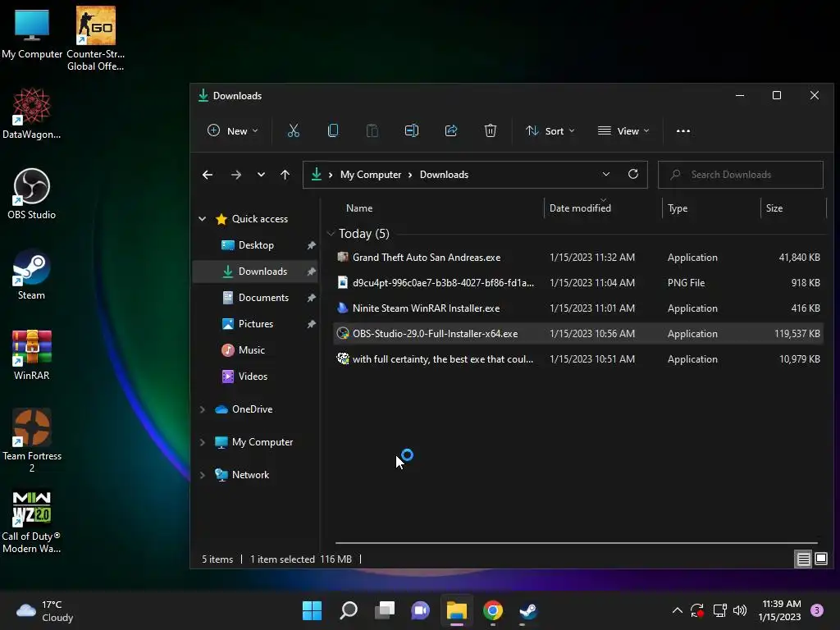The width and height of the screenshot is (840, 630).
Task: Open Steam desktop shortcut
Action: click(x=32, y=276)
